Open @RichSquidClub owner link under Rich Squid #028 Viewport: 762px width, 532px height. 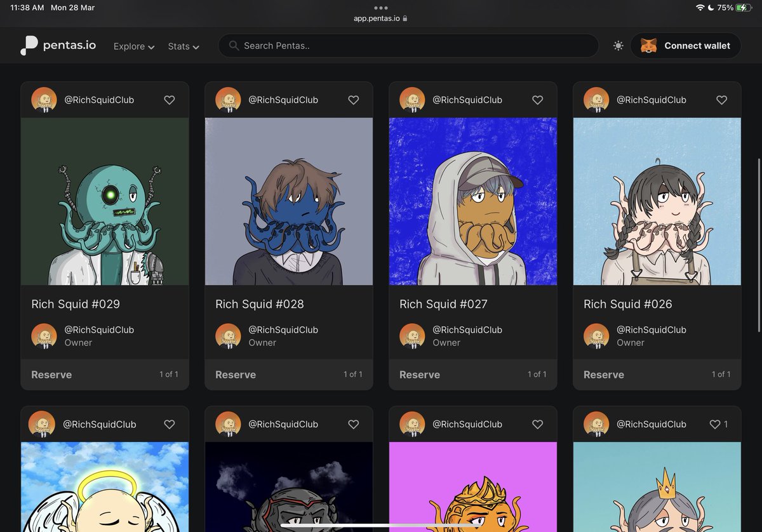click(x=283, y=329)
